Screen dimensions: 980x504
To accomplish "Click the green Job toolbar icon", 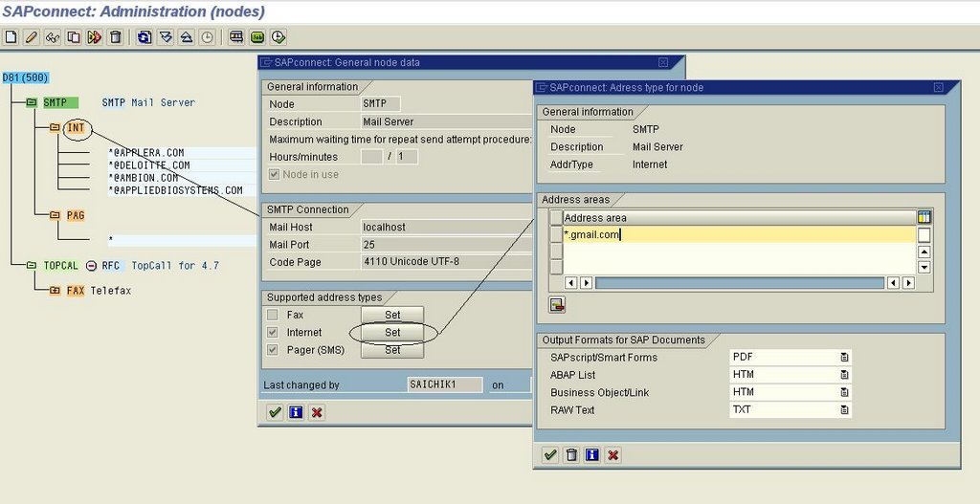I will pyautogui.click(x=256, y=37).
